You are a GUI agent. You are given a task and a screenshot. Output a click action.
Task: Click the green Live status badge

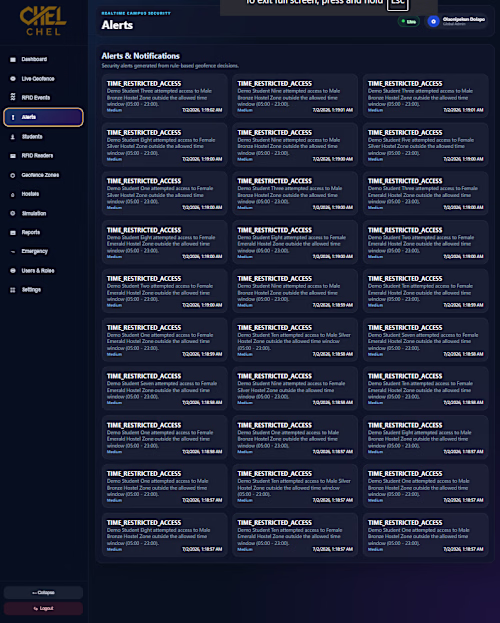[409, 21]
